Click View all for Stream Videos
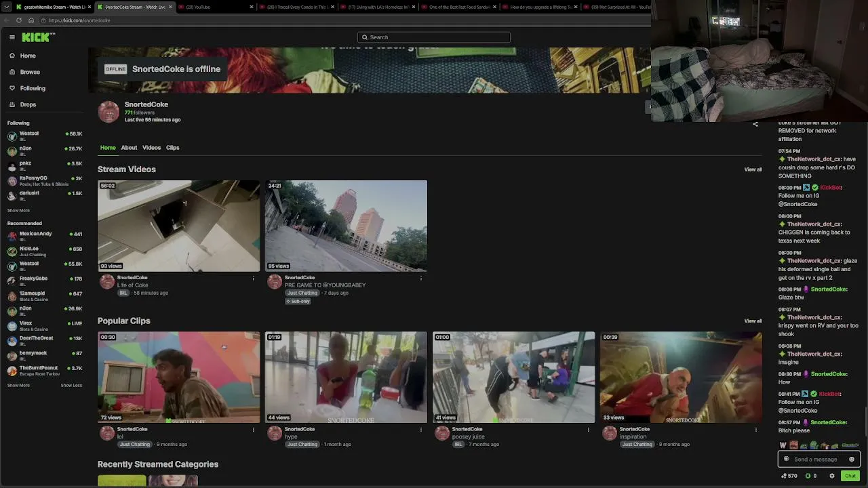 (753, 169)
